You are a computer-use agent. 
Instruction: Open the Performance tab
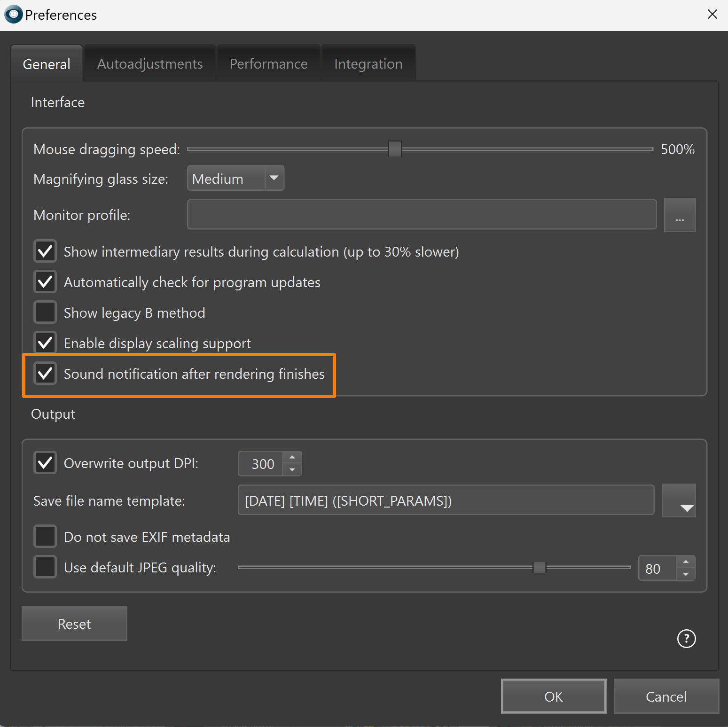(268, 64)
